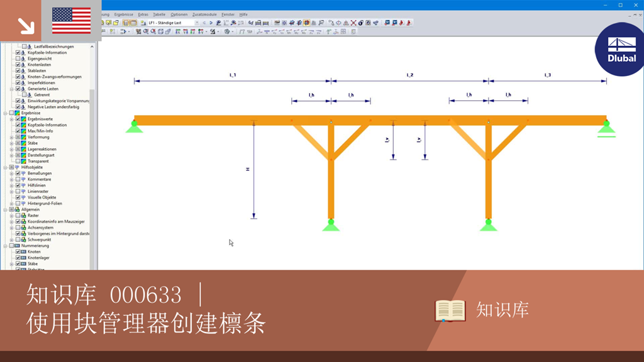The width and height of the screenshot is (644, 362).
Task: Click the X-axis view icon
Action: pos(178,31)
